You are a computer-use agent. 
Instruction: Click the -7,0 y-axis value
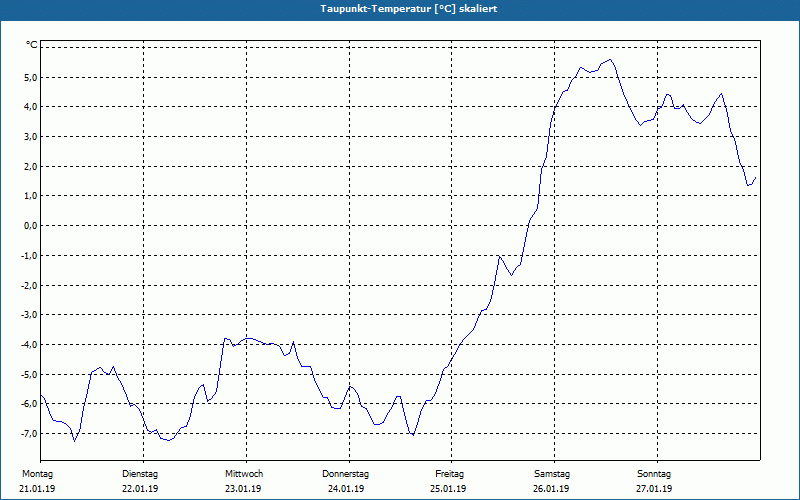point(29,433)
